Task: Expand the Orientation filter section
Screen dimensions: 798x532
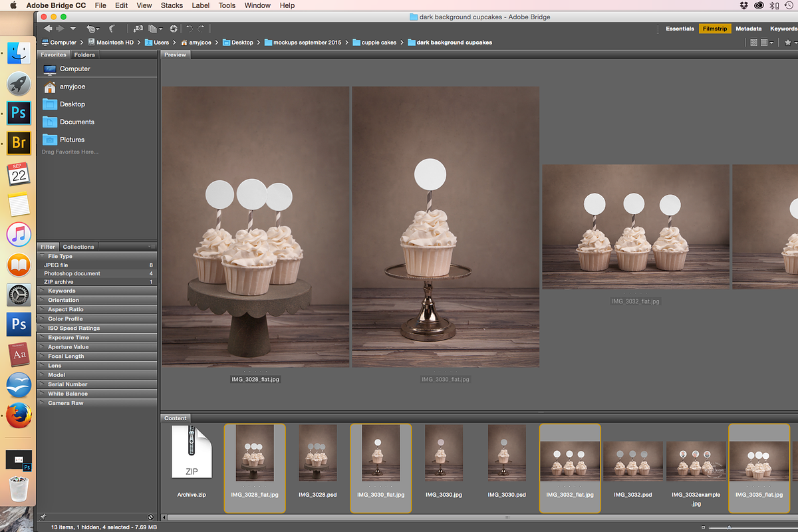Action: click(97, 300)
